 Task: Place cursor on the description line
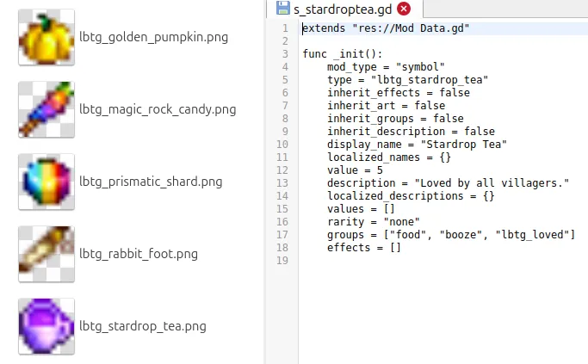[x=448, y=183]
